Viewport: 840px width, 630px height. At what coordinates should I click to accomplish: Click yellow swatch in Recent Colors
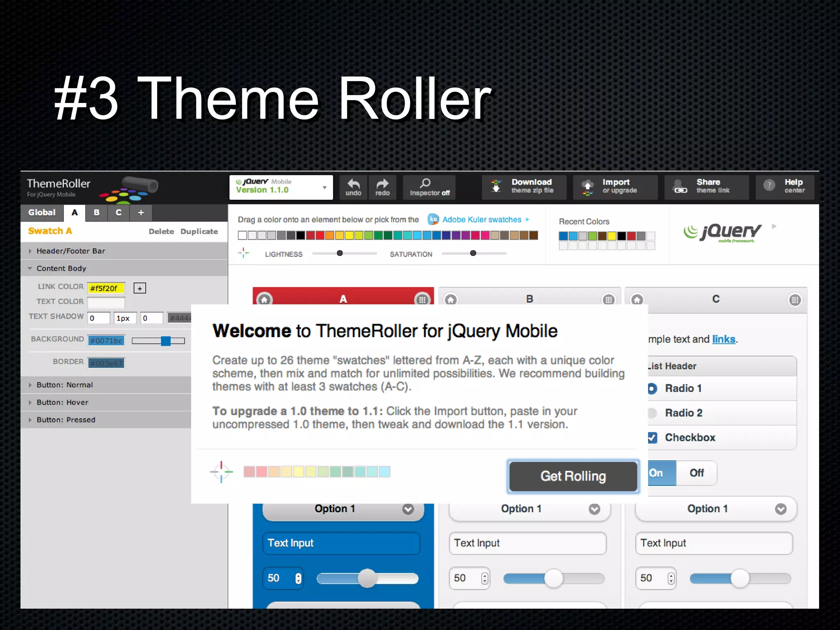click(612, 236)
